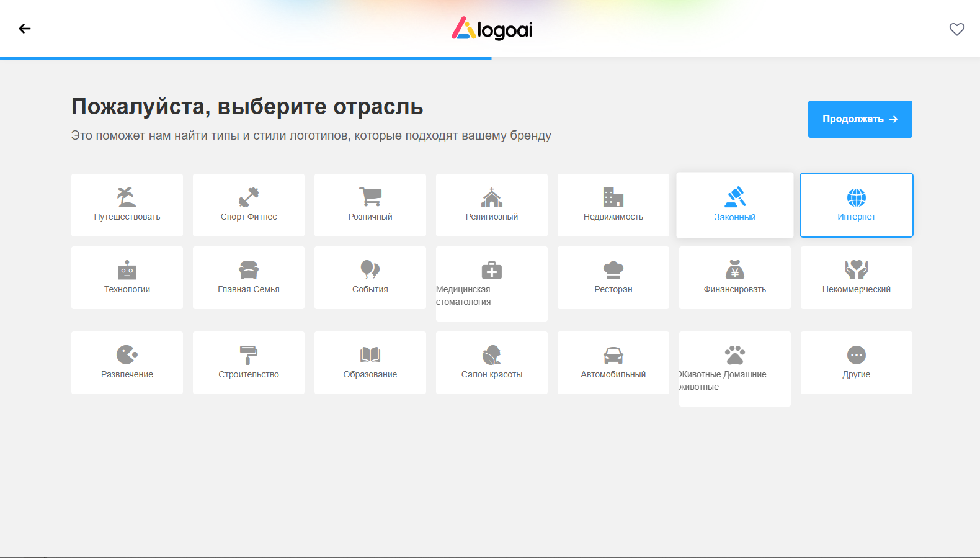The height and width of the screenshot is (558, 980).
Task: Click the blue step progress bar
Action: pyautogui.click(x=246, y=58)
